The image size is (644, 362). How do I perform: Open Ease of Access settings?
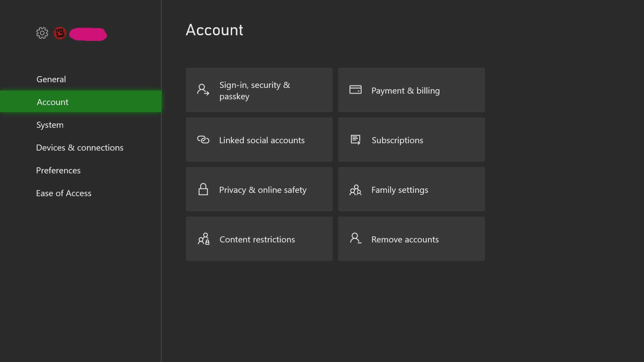click(x=64, y=193)
